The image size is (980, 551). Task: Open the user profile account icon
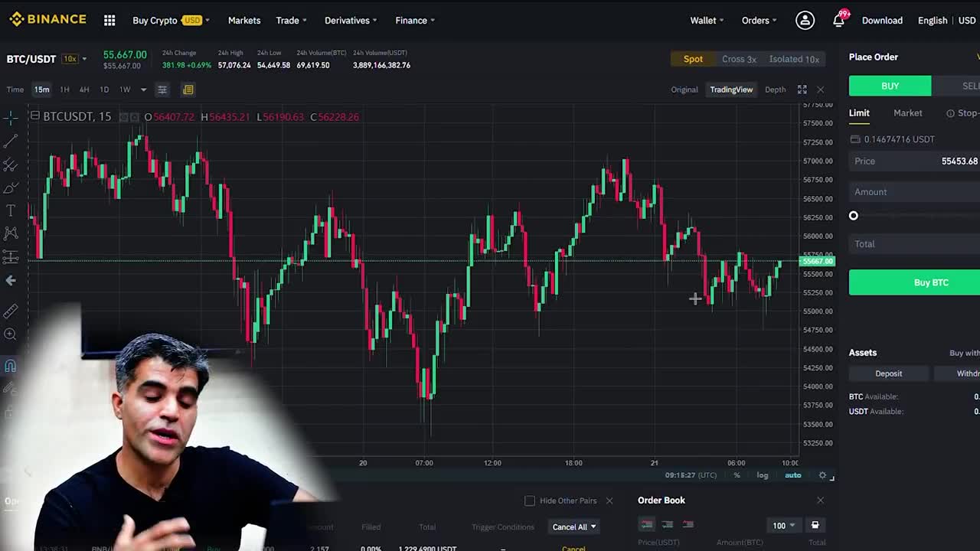click(x=805, y=21)
